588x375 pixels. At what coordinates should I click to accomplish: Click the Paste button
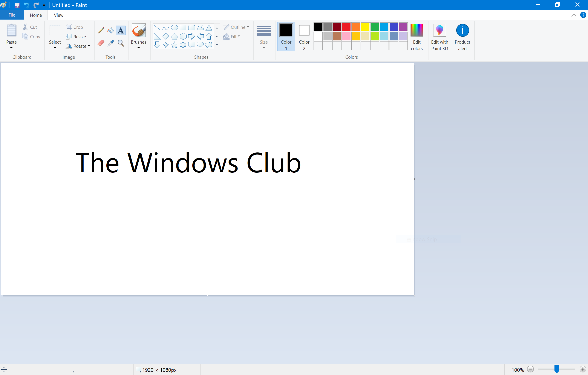coord(11,34)
